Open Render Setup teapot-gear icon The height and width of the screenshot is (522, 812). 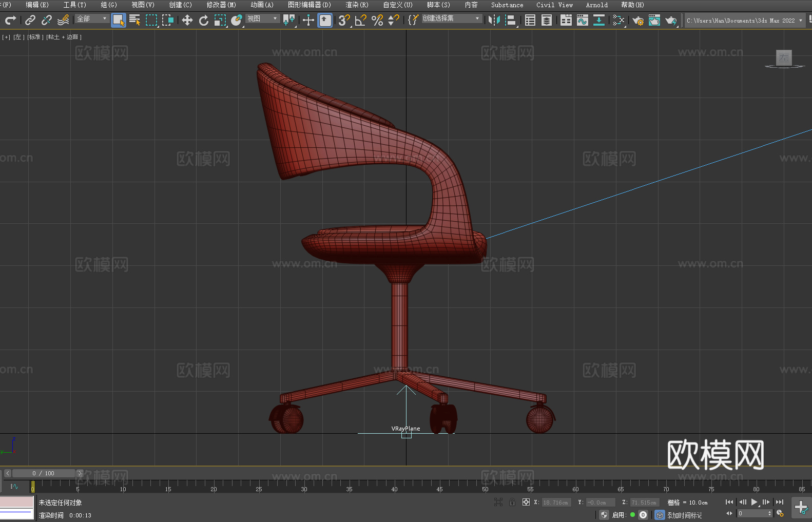pos(638,20)
